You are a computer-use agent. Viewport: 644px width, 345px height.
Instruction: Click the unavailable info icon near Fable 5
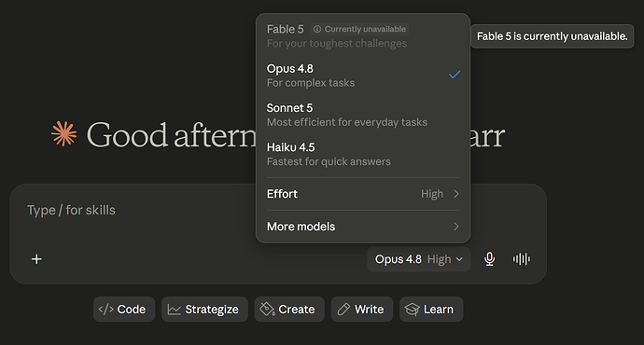point(317,29)
